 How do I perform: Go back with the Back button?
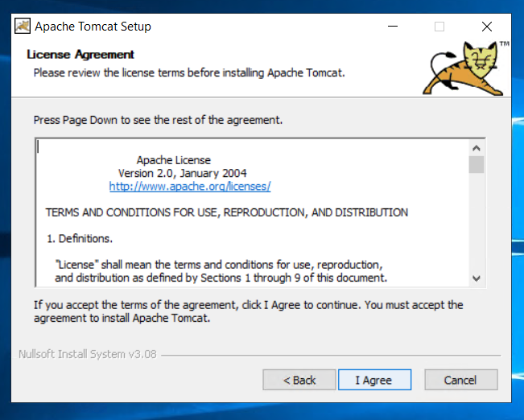click(x=299, y=380)
